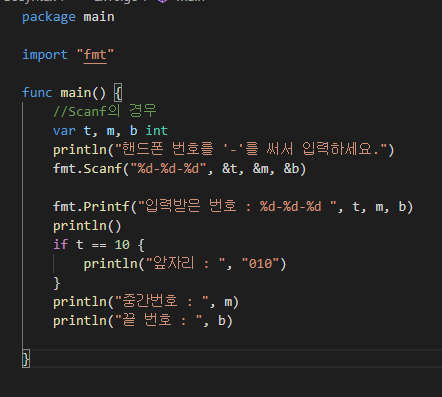442x397 pixels.
Task: Click the empty println() call
Action: [x=87, y=226]
